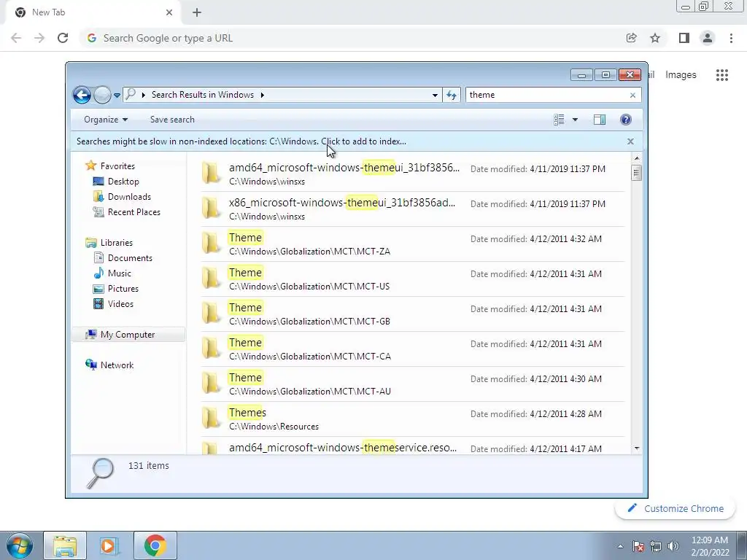
Task: Open Chrome profile avatar
Action: (x=708, y=38)
